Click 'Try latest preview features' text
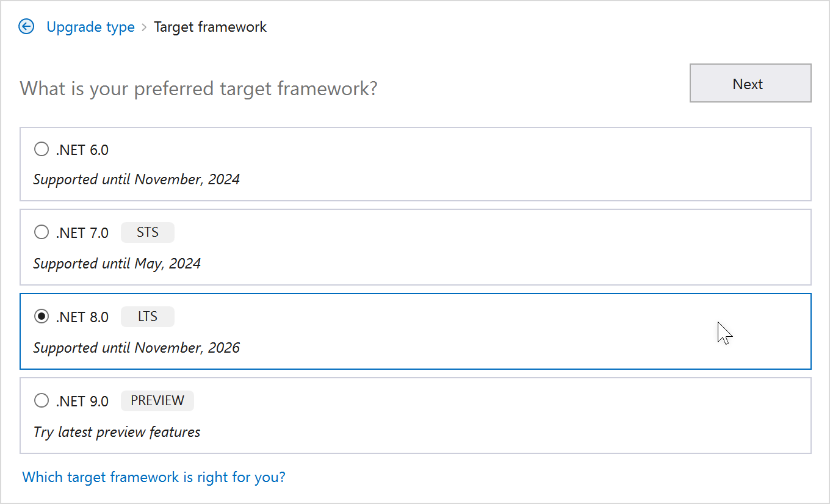This screenshot has width=830, height=504. (117, 432)
